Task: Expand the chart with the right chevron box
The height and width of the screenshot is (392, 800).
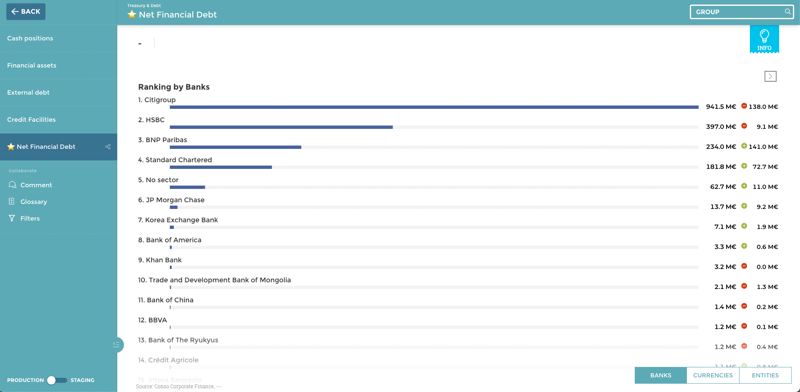Action: [x=770, y=77]
